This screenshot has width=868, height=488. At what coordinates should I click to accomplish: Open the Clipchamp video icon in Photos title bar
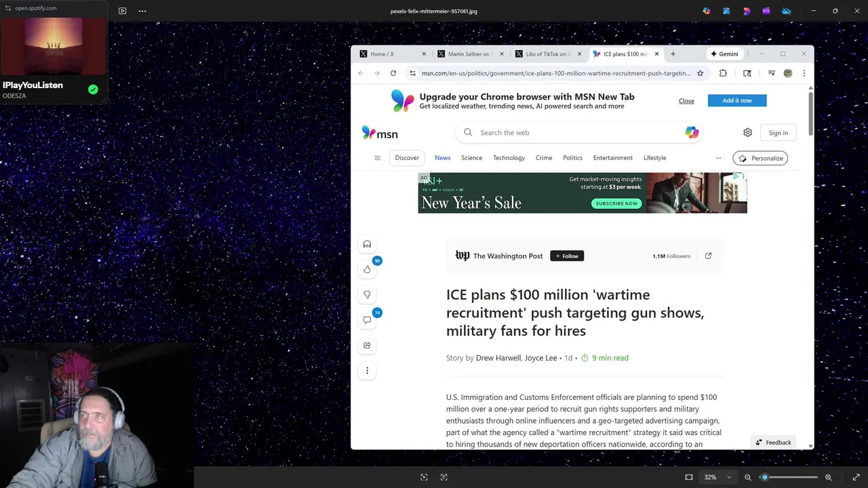point(766,11)
